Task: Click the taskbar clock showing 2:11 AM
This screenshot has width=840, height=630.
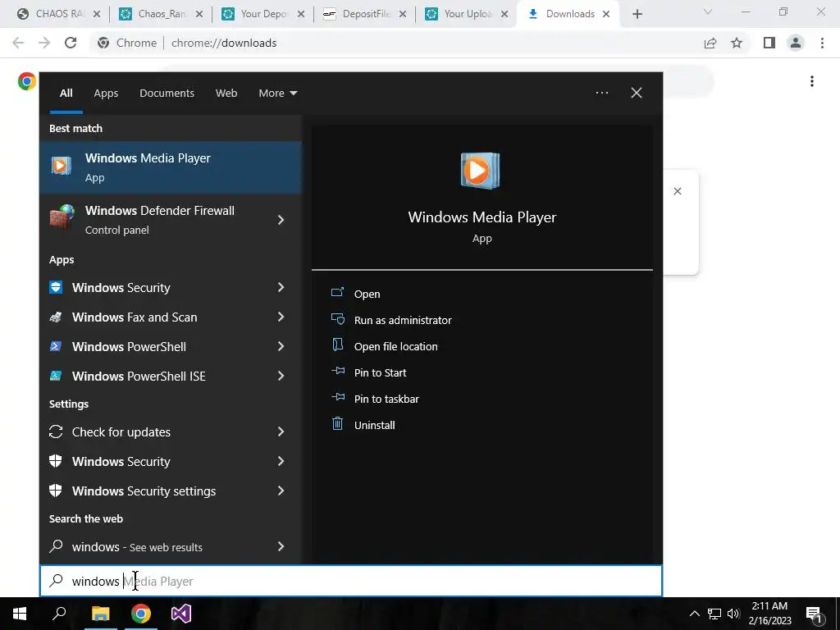Action: pos(769,614)
